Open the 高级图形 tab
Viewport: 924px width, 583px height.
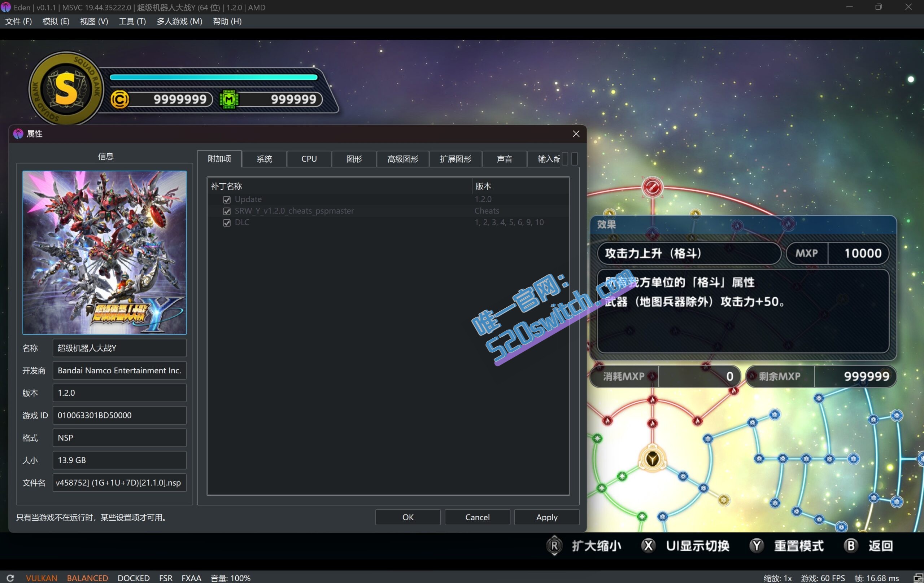click(402, 159)
